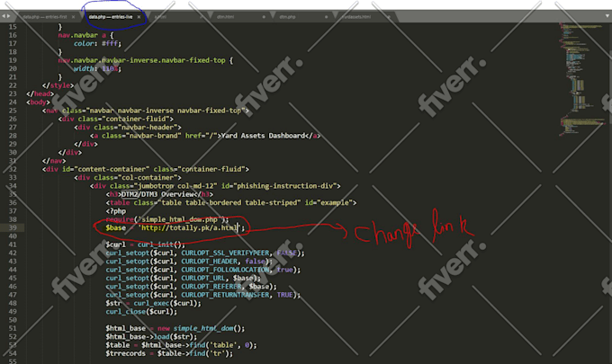Click 'new simple_html_dom()' on line 51

pos(201,328)
